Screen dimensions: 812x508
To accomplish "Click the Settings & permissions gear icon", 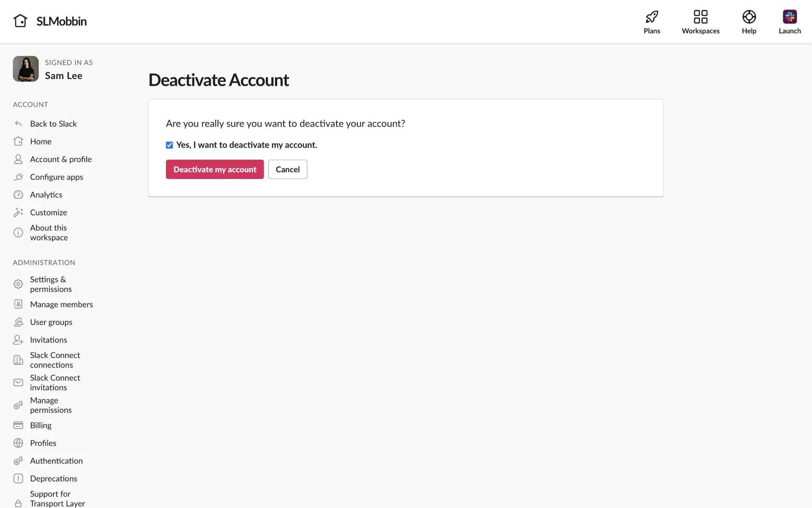I will click(x=18, y=284).
